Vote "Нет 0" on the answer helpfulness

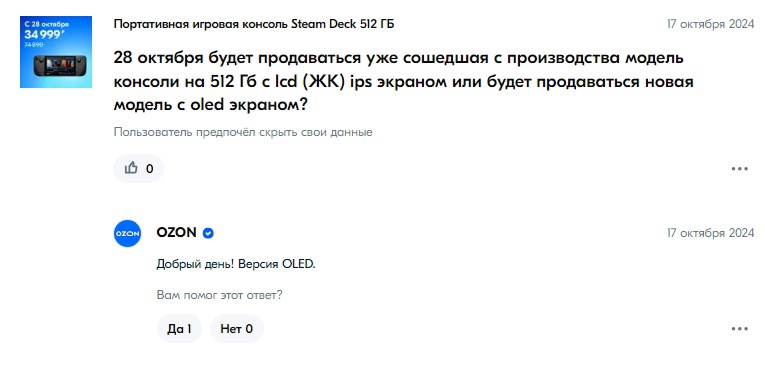[237, 329]
